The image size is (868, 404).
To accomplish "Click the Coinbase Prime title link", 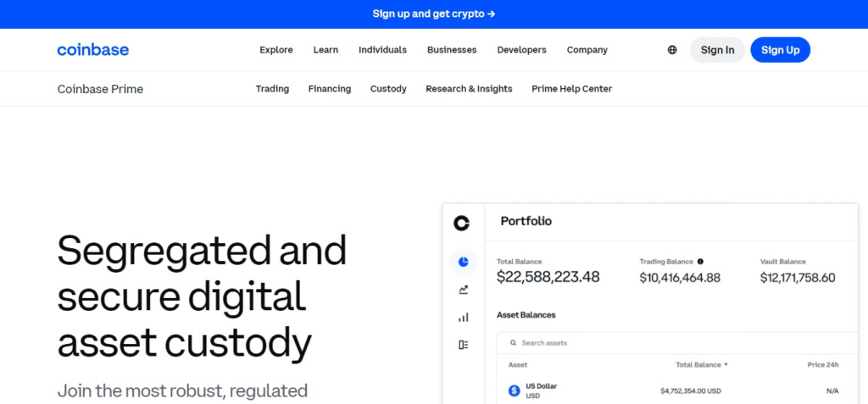I will (100, 89).
